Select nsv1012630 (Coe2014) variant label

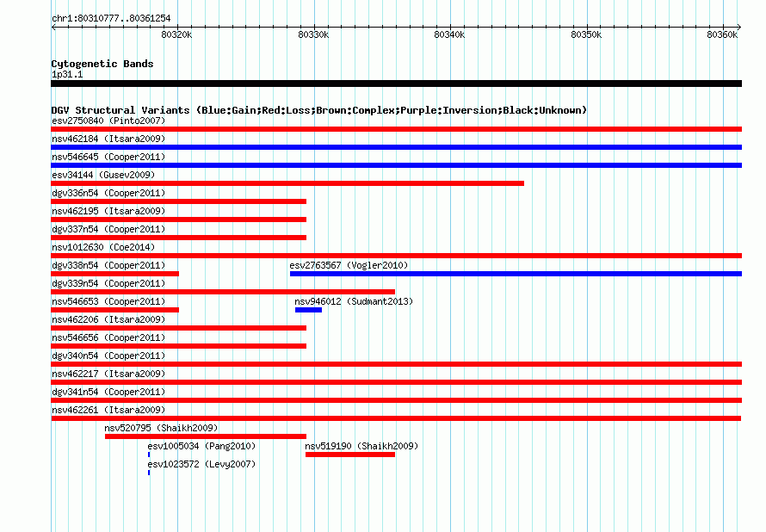[x=103, y=247]
